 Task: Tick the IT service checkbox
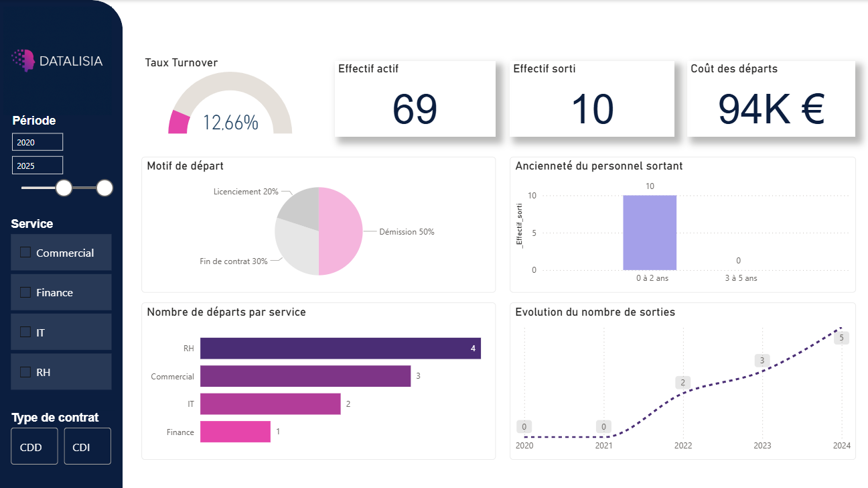click(x=25, y=332)
